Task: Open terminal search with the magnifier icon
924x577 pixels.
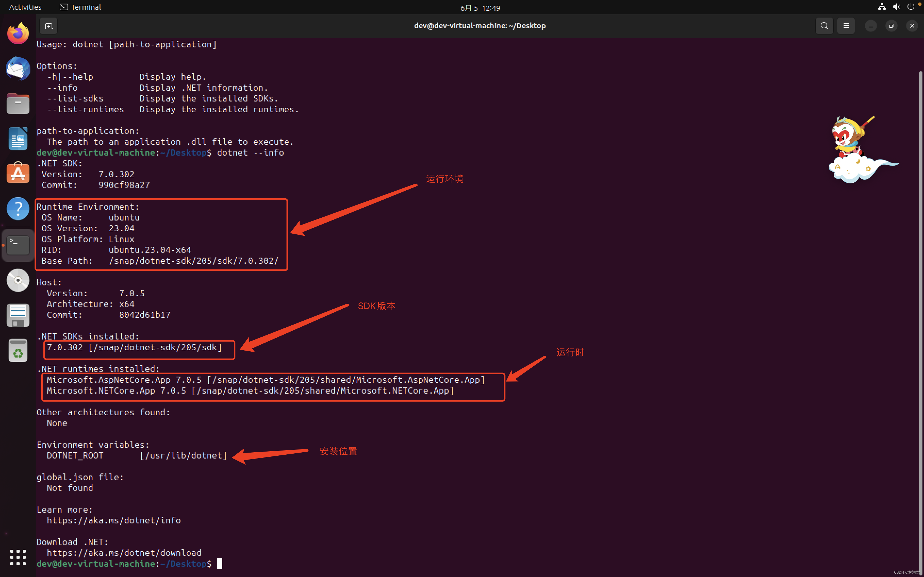Action: [x=824, y=26]
